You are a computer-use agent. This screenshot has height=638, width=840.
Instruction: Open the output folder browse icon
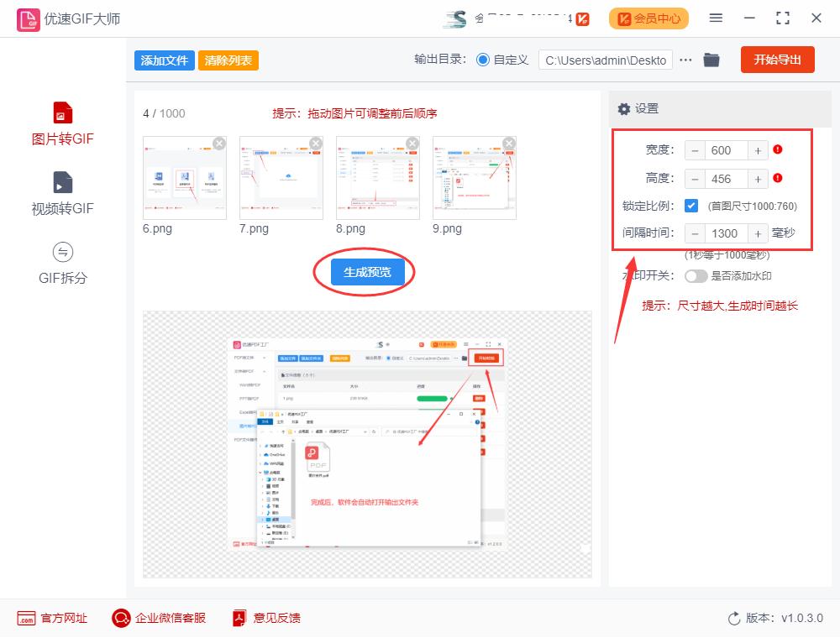711,60
